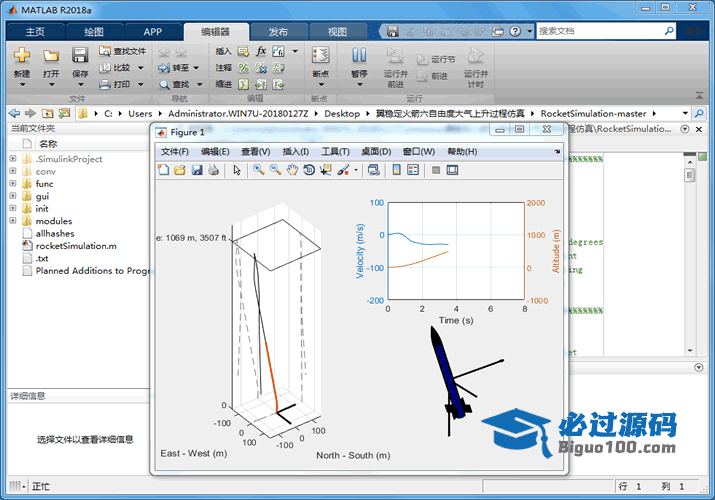The image size is (715, 500).
Task: Expand the Find (查找) dropdown arrow
Action: point(199,84)
